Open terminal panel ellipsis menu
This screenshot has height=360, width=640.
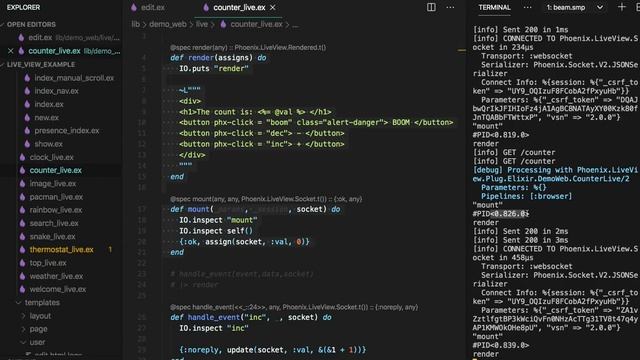click(x=527, y=7)
